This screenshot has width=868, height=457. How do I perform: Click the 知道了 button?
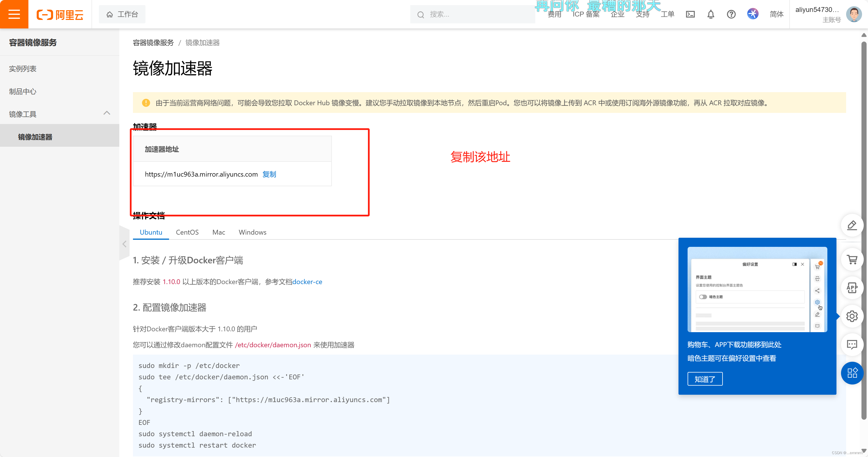(705, 379)
